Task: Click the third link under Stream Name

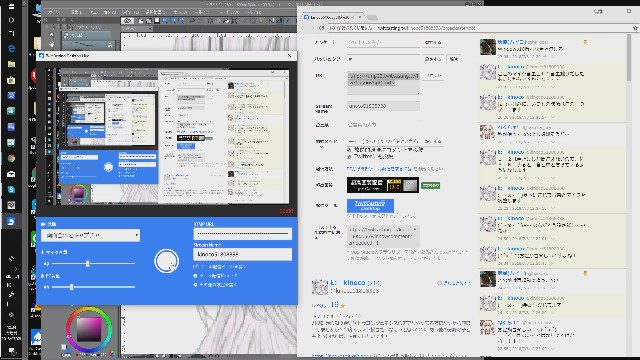Action: point(216,284)
